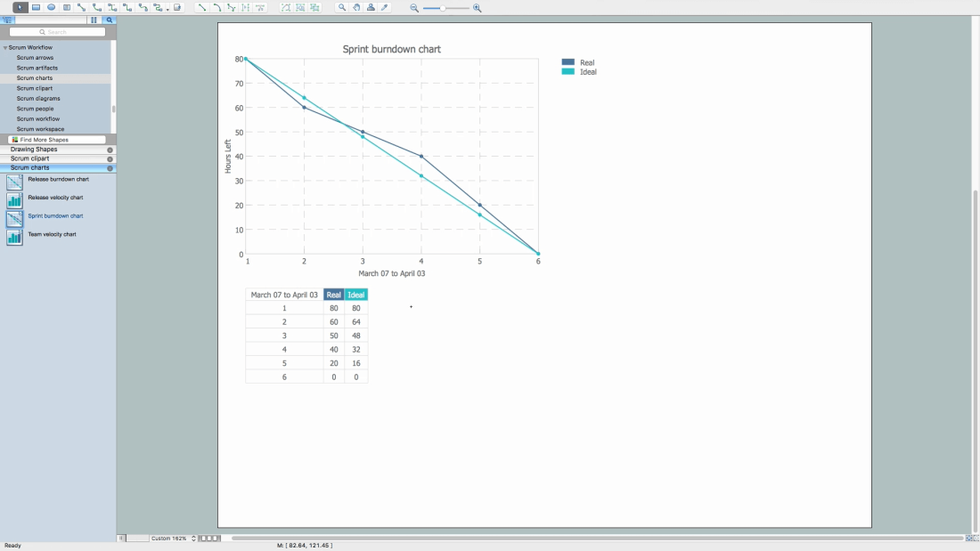Select the dimension line tool
980x551 pixels.
tap(246, 7)
